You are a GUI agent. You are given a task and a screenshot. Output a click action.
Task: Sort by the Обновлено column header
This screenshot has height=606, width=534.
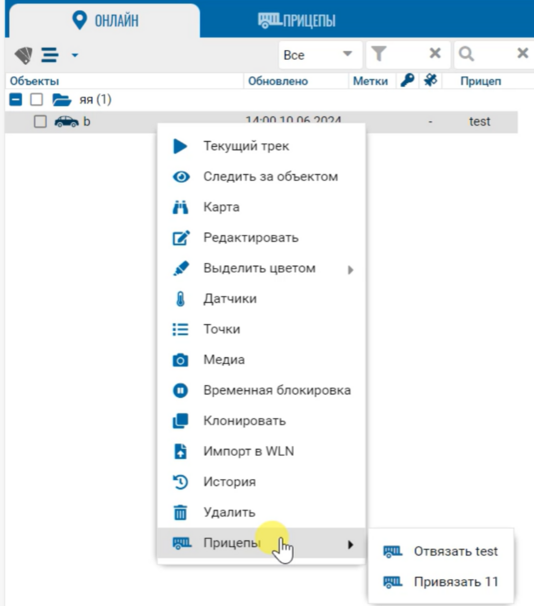pos(278,81)
